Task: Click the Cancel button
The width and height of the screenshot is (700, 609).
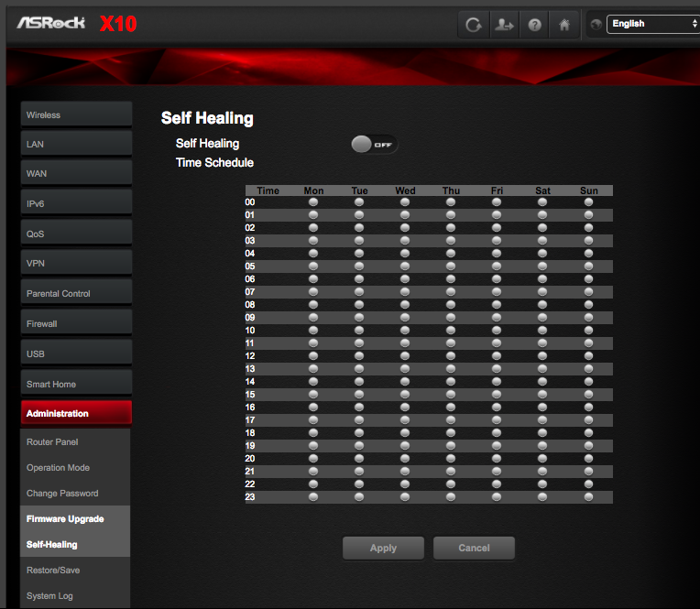Action: (x=474, y=548)
